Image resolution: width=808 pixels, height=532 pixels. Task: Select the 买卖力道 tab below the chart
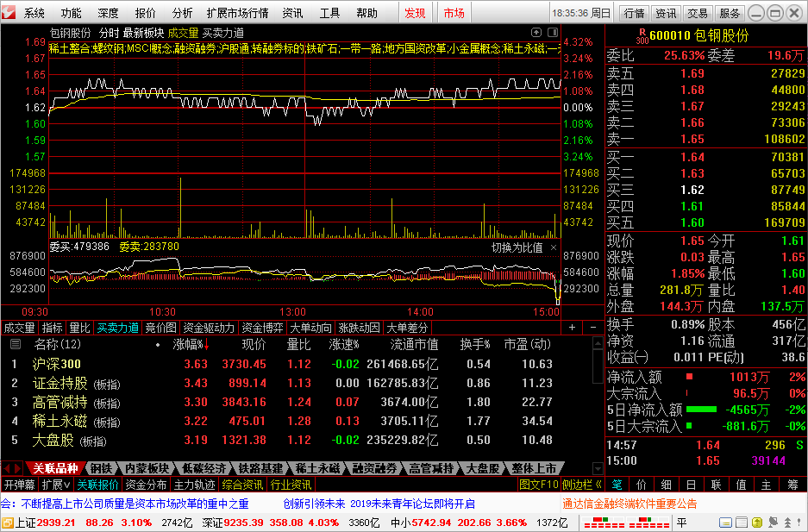pyautogui.click(x=118, y=328)
